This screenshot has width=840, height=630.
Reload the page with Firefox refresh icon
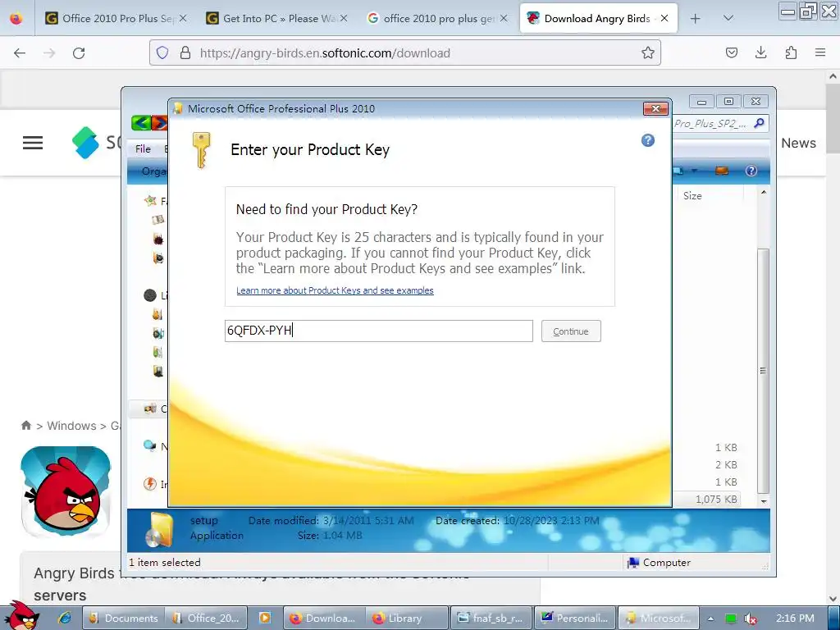[x=79, y=53]
